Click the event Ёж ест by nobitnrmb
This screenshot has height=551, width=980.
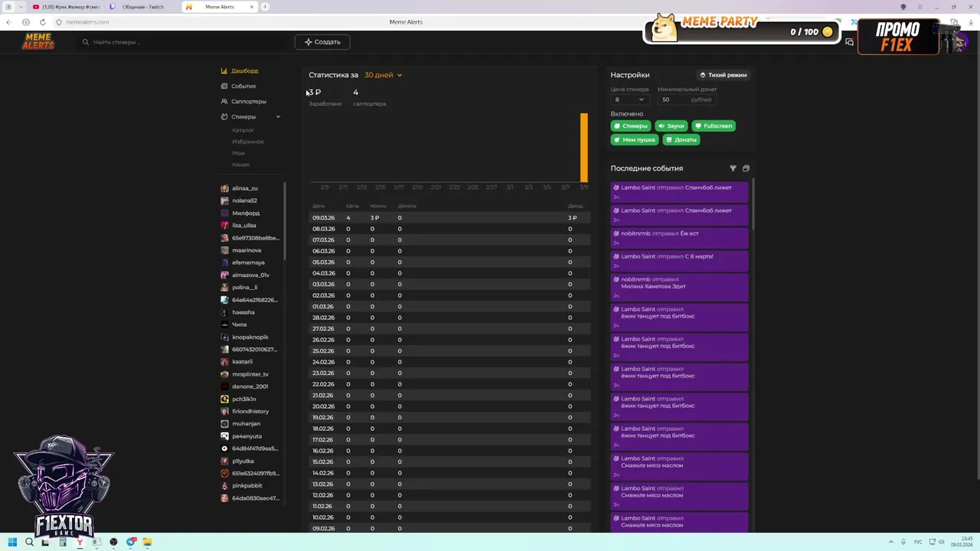679,237
